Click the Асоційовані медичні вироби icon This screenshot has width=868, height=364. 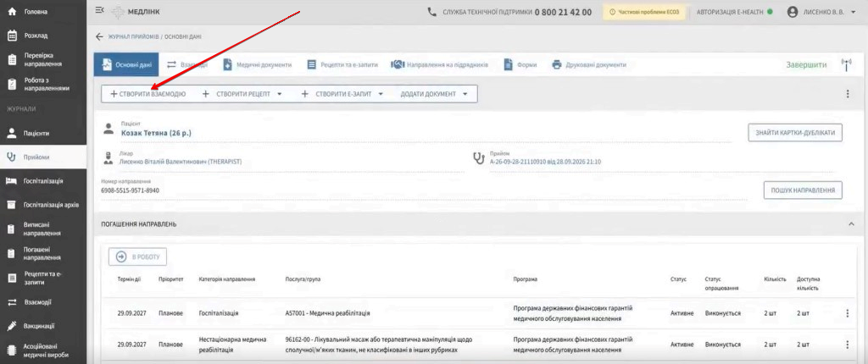11,350
